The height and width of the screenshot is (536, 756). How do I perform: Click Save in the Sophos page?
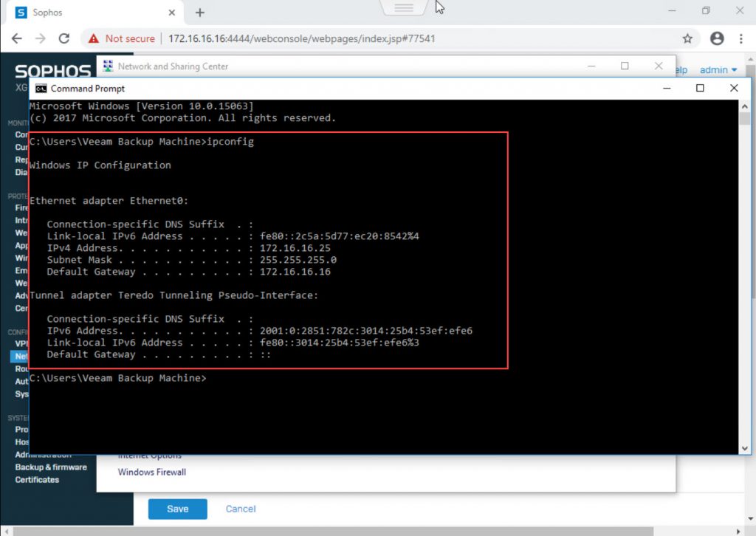[177, 509]
